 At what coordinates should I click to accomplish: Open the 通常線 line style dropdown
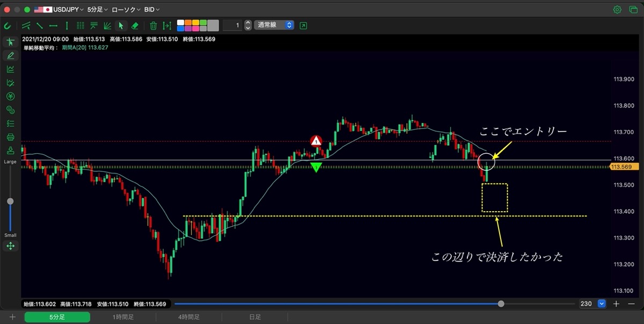pos(274,25)
